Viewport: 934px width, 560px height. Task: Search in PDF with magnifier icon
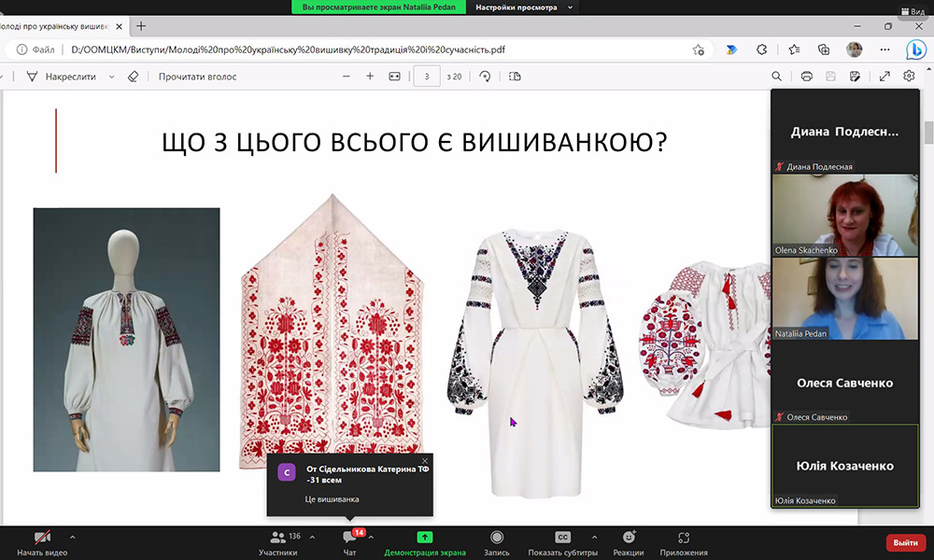776,77
